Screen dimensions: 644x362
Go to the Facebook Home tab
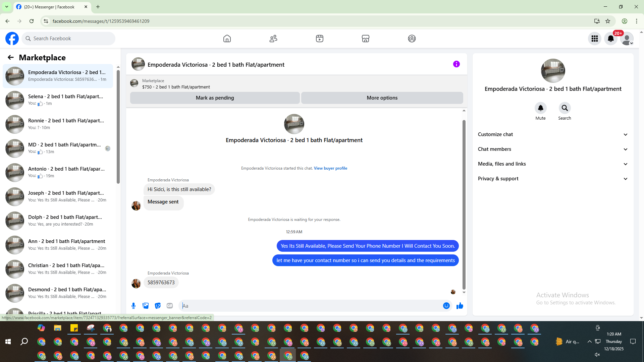[x=227, y=39]
